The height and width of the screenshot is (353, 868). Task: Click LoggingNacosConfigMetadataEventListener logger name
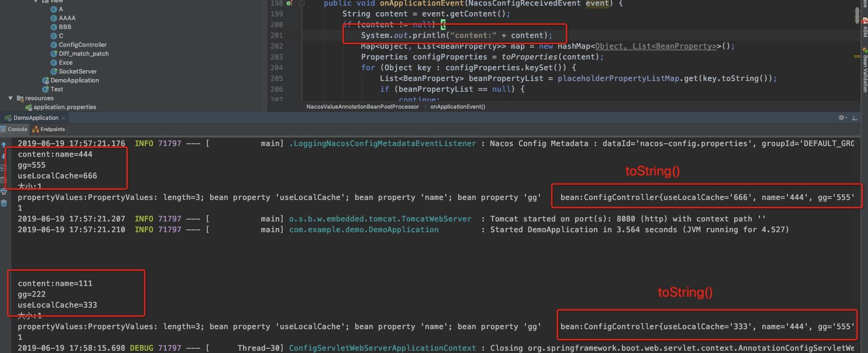coord(382,144)
